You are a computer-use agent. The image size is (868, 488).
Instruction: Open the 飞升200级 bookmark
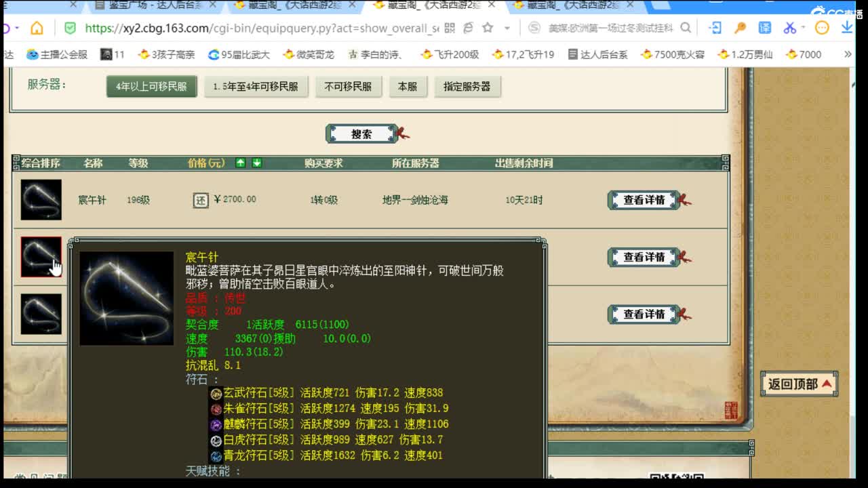tap(450, 54)
